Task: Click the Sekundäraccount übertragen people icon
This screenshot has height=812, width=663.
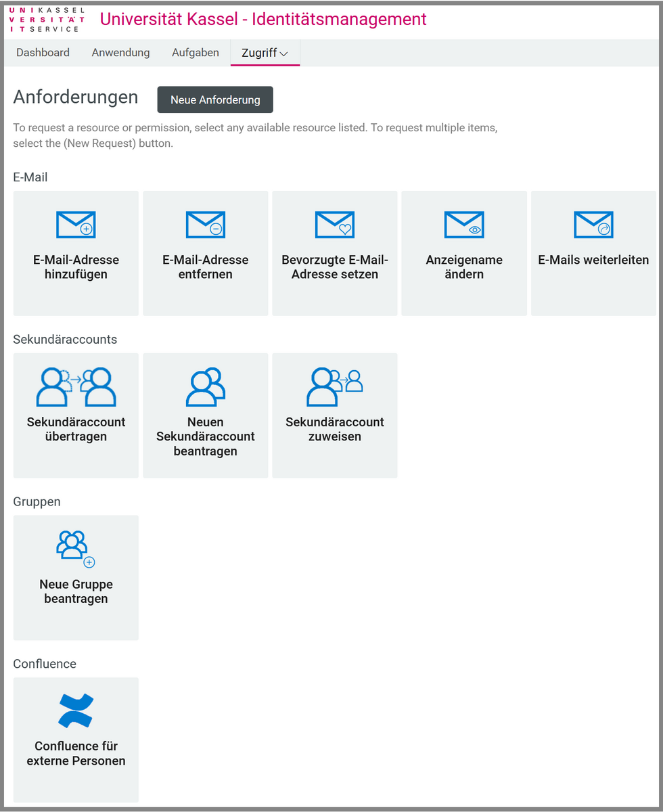Action: click(x=76, y=387)
